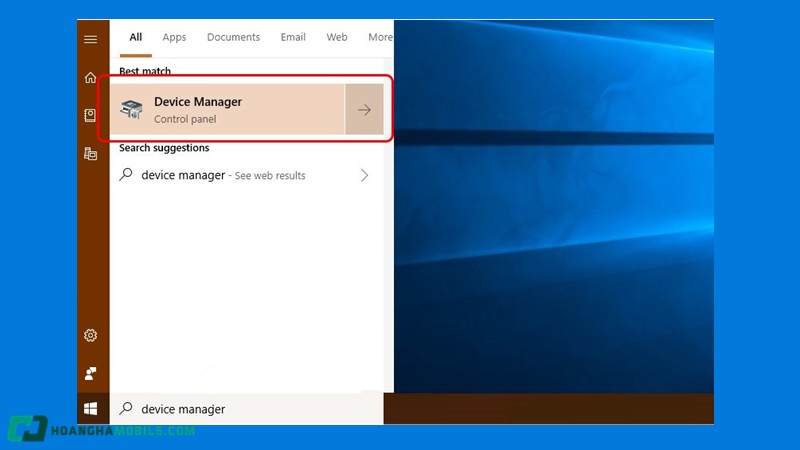Click magnifier icon beside the search suggestion
Screen dimensions: 800x450
(126, 175)
